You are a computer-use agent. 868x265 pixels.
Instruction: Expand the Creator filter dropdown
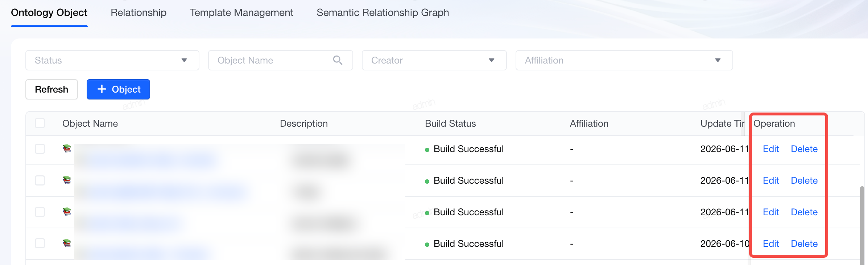pos(434,60)
